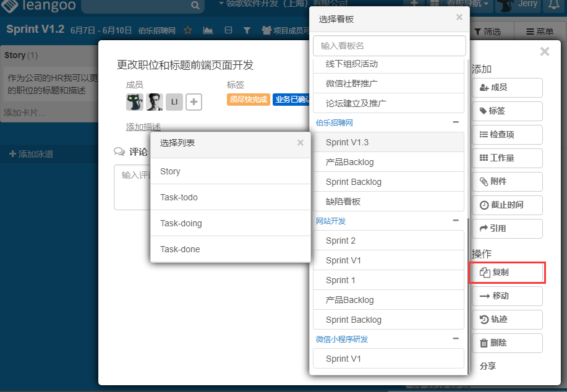Open notifications bell icon
The height and width of the screenshot is (392, 567).
pos(554,5)
